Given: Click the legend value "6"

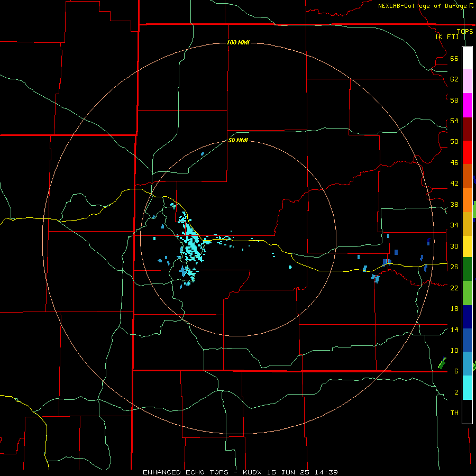Looking at the screenshot, I should click(x=456, y=371).
